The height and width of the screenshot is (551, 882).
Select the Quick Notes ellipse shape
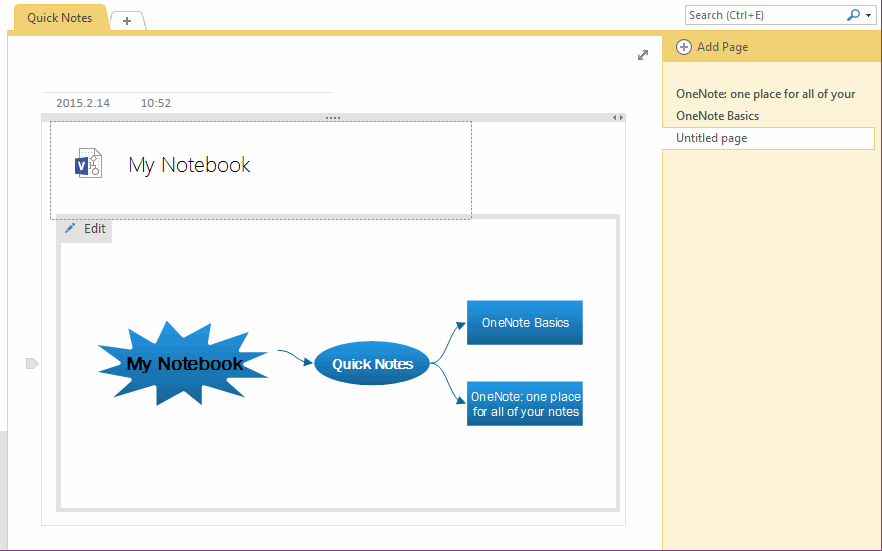372,364
